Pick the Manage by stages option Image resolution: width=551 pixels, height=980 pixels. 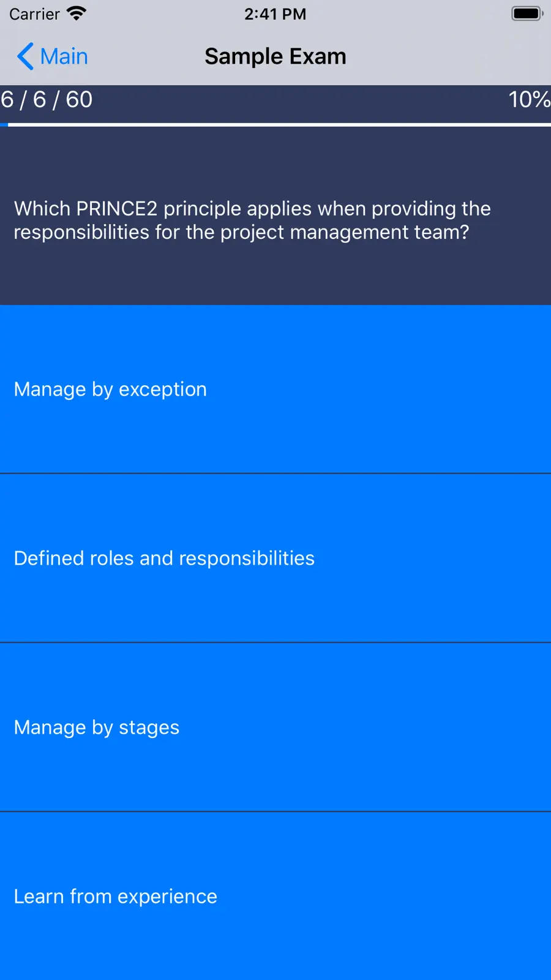pyautogui.click(x=275, y=727)
